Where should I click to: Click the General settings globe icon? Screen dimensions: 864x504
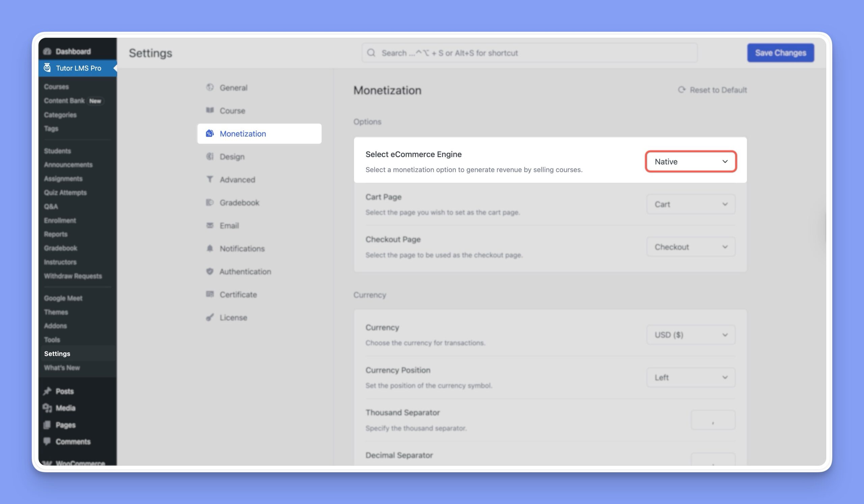pyautogui.click(x=210, y=87)
